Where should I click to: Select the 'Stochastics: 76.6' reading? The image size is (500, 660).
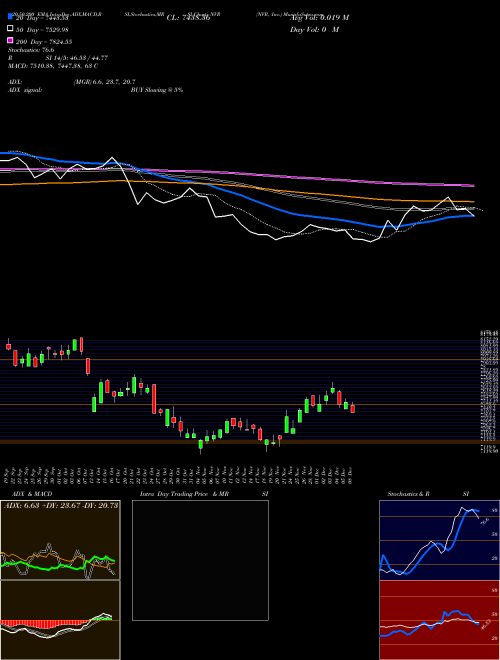[31, 50]
